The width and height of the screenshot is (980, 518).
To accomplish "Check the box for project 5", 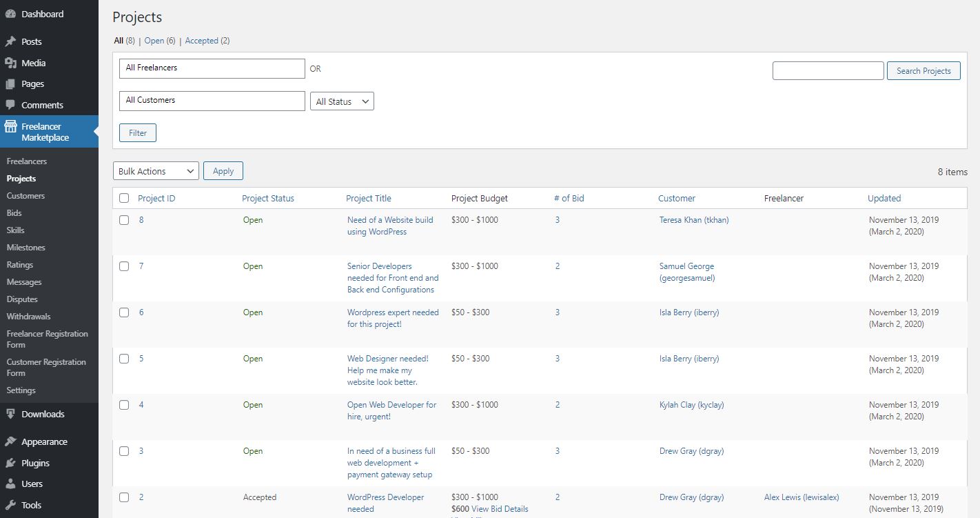I will tap(124, 359).
